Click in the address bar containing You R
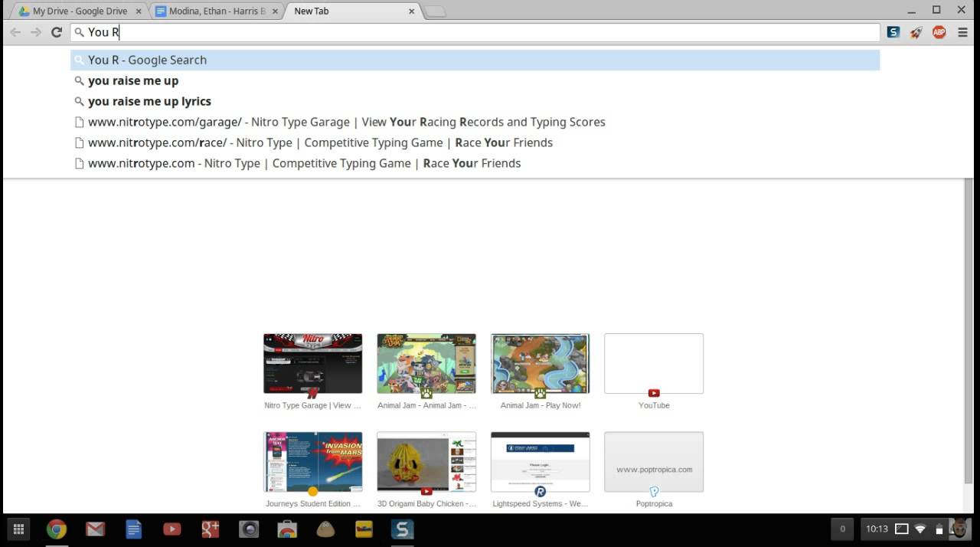Viewport: 980px width, 547px height. point(475,32)
